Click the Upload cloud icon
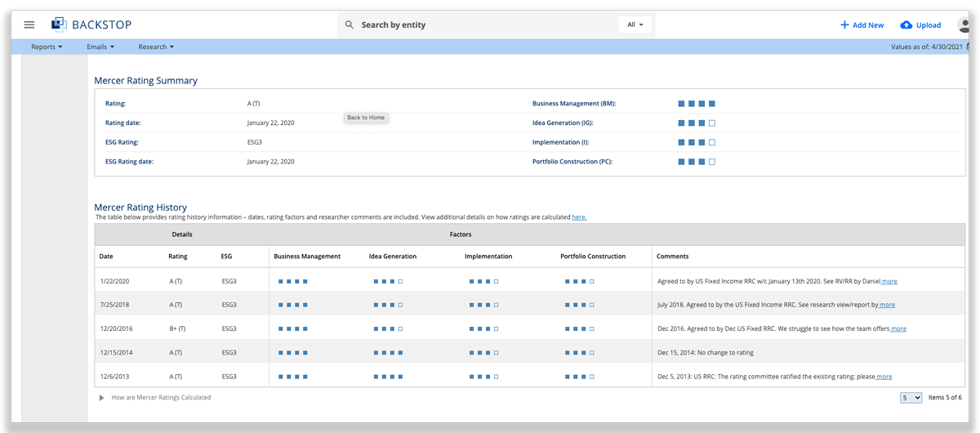 906,25
